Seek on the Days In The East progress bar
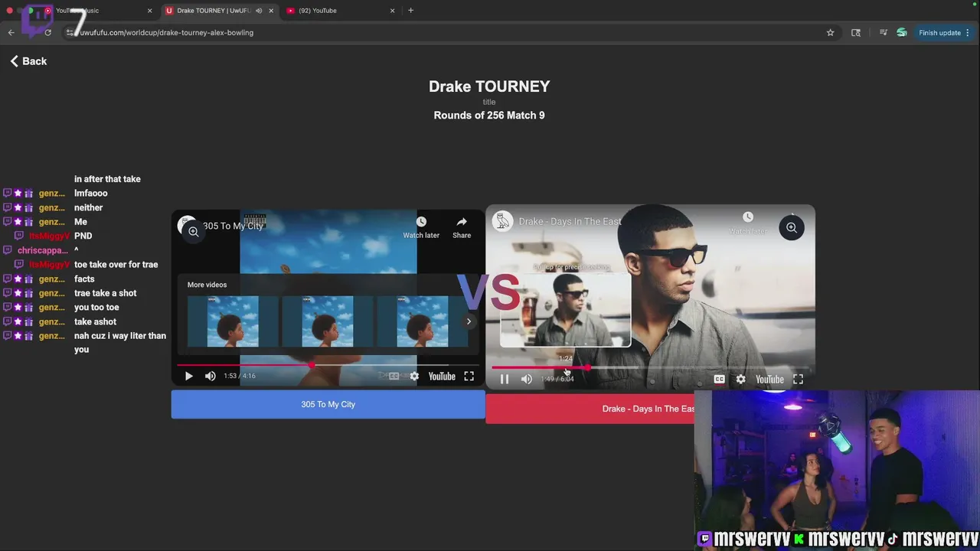This screenshot has width=980, height=551. click(649, 368)
